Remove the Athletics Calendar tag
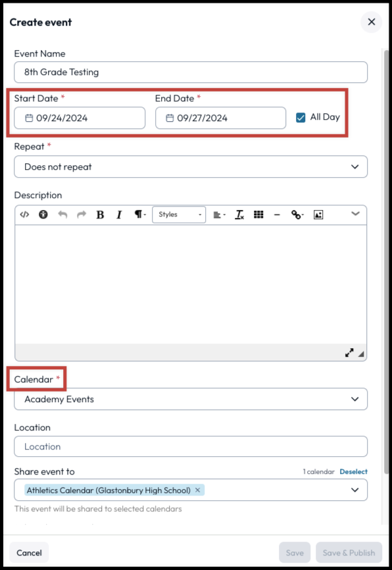The image size is (392, 570). pyautogui.click(x=197, y=490)
